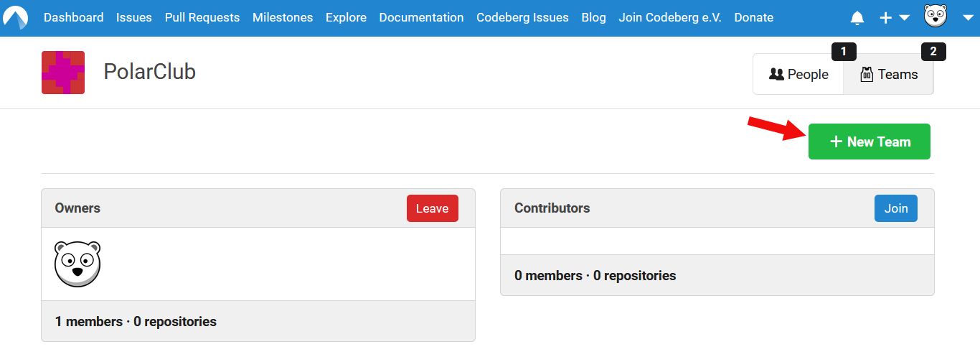This screenshot has height=352, width=980.
Task: Open the Contributors team link
Action: (552, 208)
